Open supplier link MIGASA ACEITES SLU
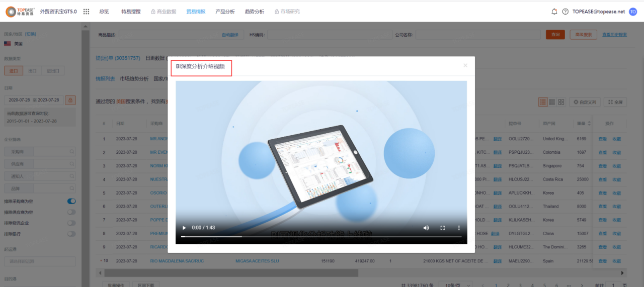Screen dimensions: 644x287 tap(257, 261)
